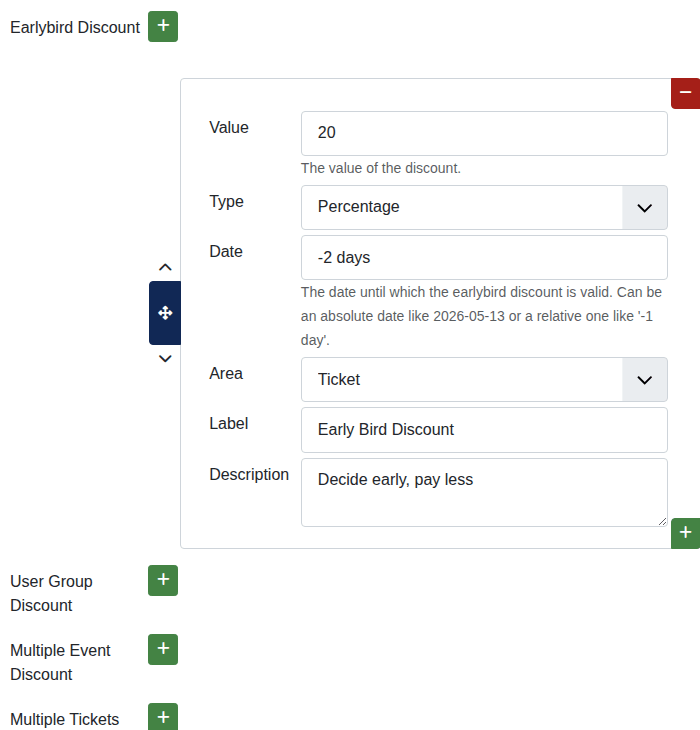This screenshot has height=730, width=700.
Task: Add a new Earlybird Discount row
Action: click(163, 26)
